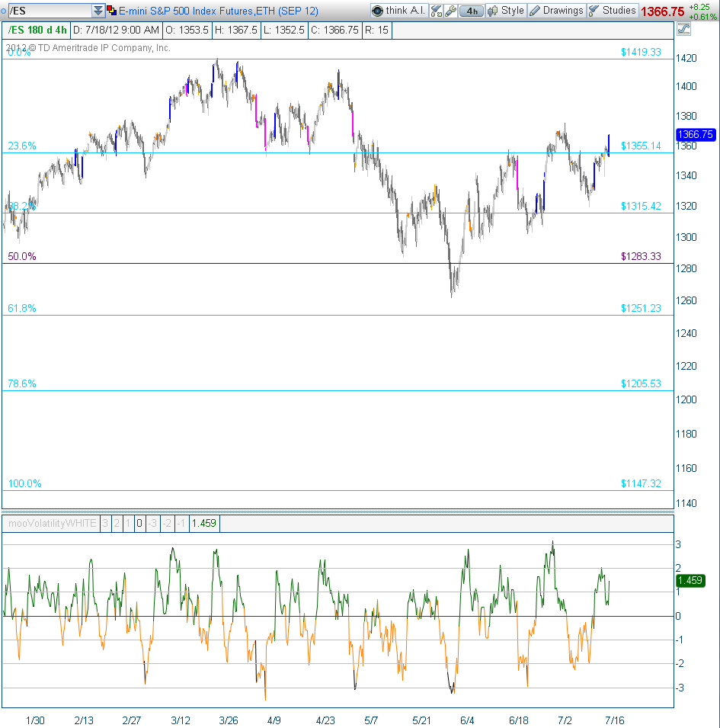Open the /ES symbol dropdown arrow
Screen dimensions: 720x728
point(98,11)
